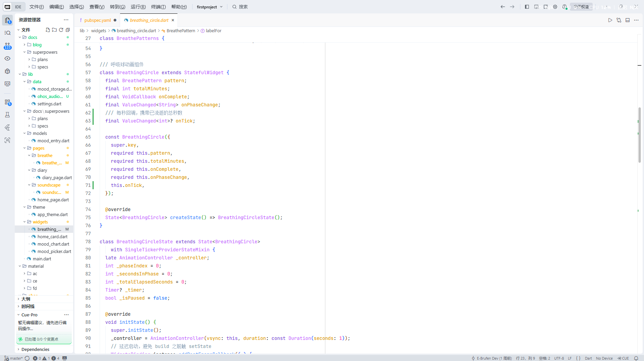The width and height of the screenshot is (644, 361).
Task: Click the E-Brufen Dev blame status item
Action: pos(492,358)
